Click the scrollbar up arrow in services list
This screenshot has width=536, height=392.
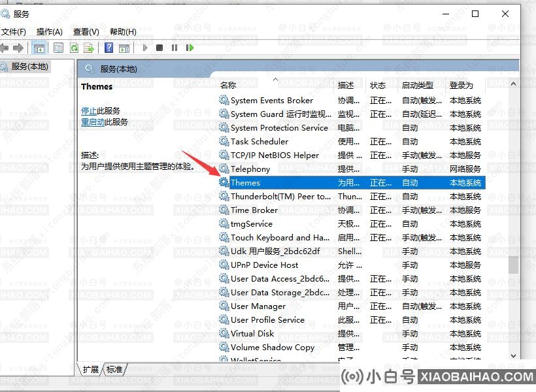pyautogui.click(x=513, y=84)
